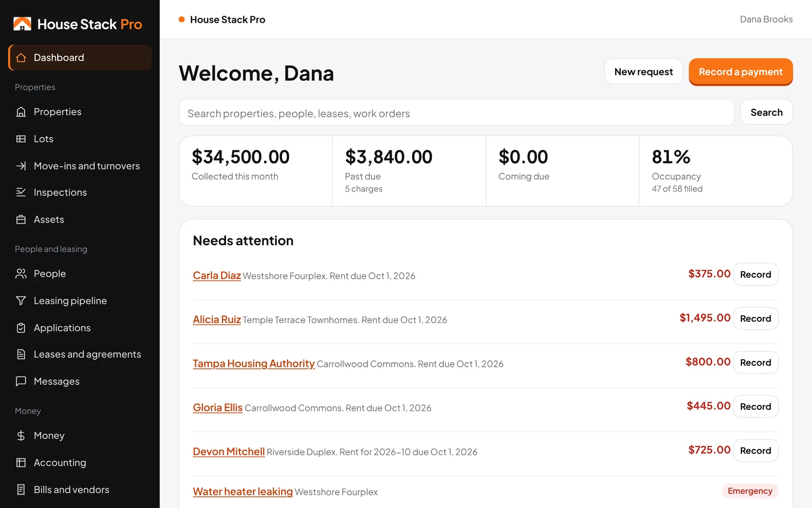Click the Bills and vendors receipt icon
The image size is (812, 508).
[x=21, y=490]
